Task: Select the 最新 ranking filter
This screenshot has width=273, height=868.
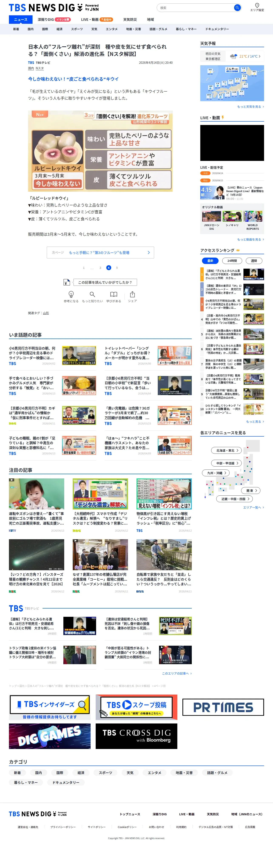Action: [210, 261]
